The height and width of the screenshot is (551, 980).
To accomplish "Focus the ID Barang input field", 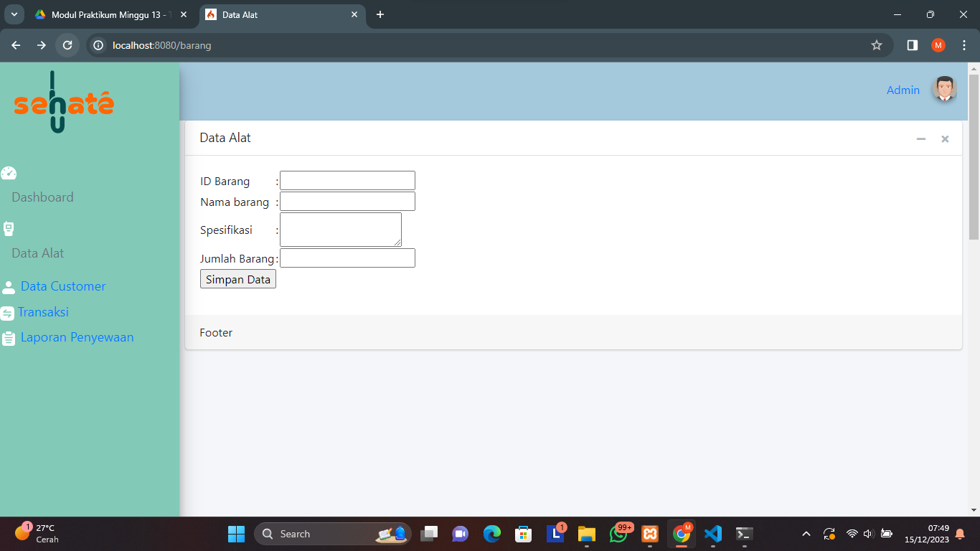I will click(x=347, y=180).
